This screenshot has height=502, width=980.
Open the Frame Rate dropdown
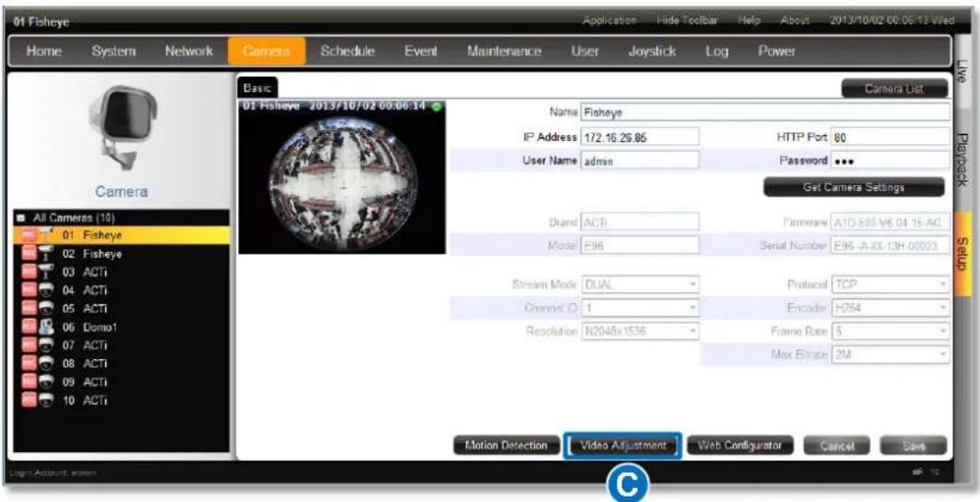pos(890,330)
